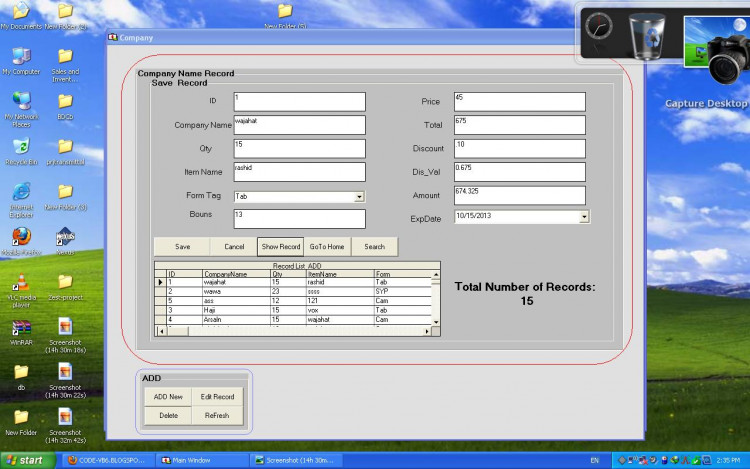Click the Bouns text field
750x469 pixels.
tap(299, 219)
